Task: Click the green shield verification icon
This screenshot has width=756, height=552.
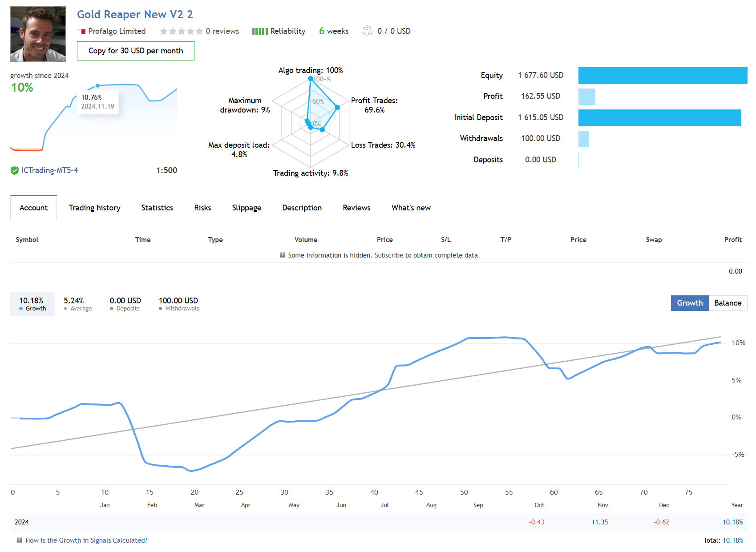Action: coord(15,170)
